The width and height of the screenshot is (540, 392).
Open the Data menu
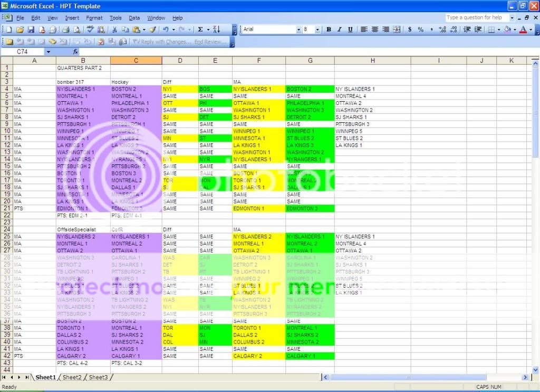[134, 18]
